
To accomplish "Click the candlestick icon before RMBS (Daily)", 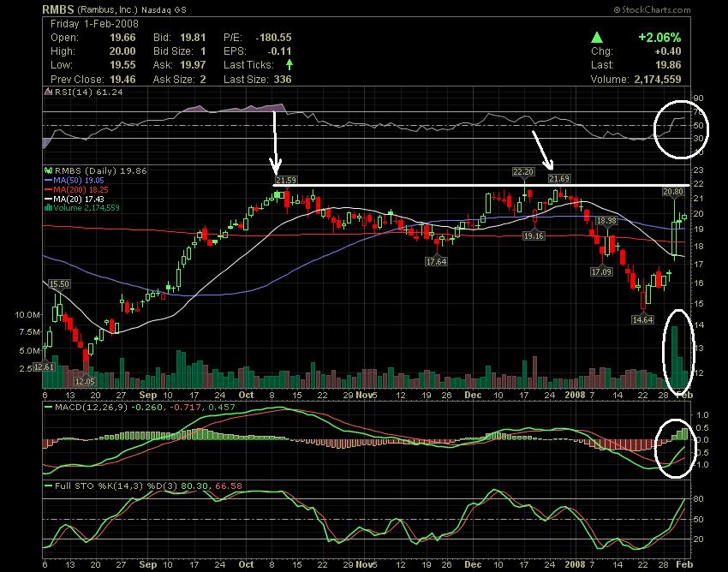I will tap(48, 171).
